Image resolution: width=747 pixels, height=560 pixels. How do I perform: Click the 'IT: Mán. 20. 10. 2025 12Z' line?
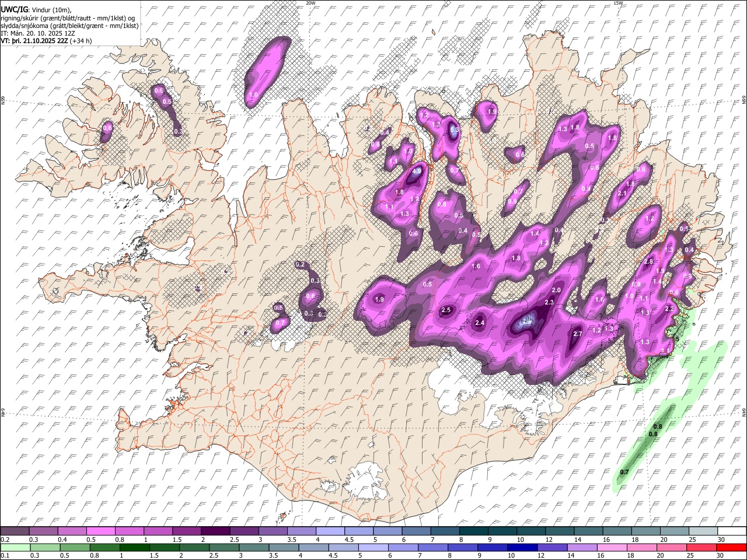pos(38,33)
